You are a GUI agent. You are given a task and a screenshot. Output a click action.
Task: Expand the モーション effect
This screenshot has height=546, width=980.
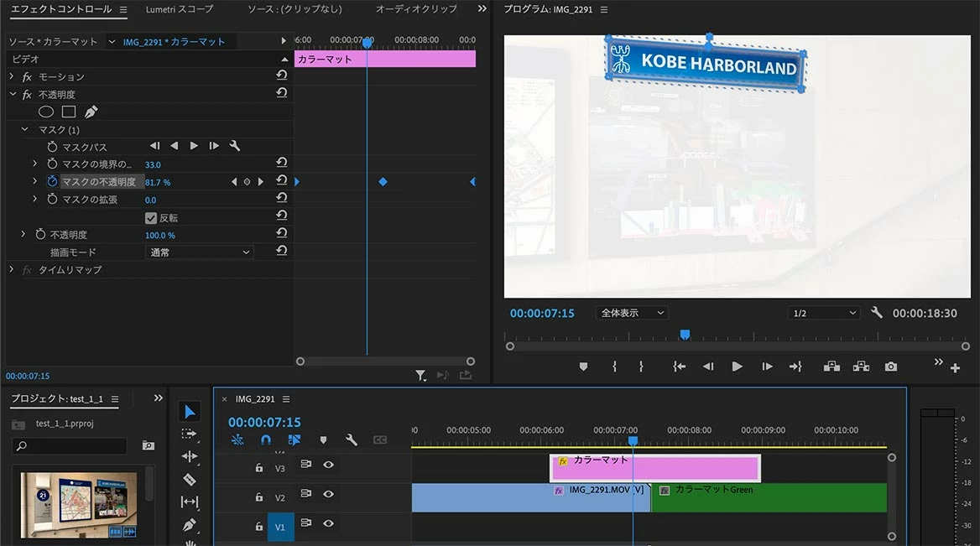pyautogui.click(x=11, y=76)
